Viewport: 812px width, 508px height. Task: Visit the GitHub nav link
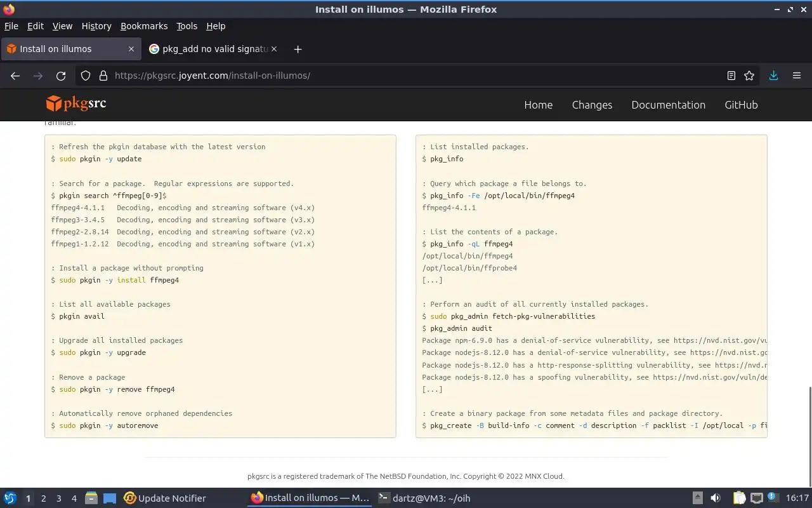pyautogui.click(x=741, y=105)
